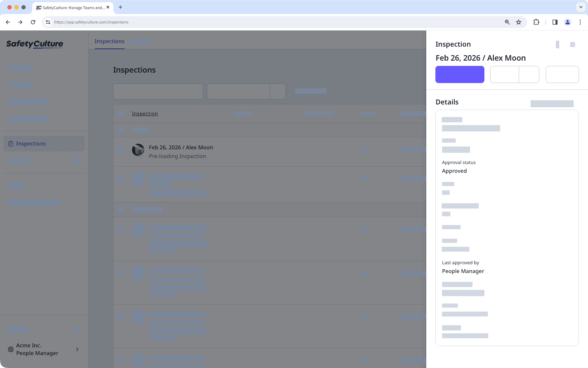Sort by the Inspection column header
Image resolution: width=588 pixels, height=368 pixels.
145,114
